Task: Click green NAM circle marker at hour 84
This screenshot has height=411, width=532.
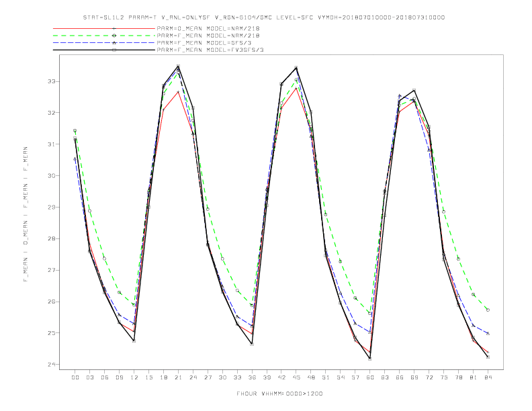Action: tap(488, 310)
